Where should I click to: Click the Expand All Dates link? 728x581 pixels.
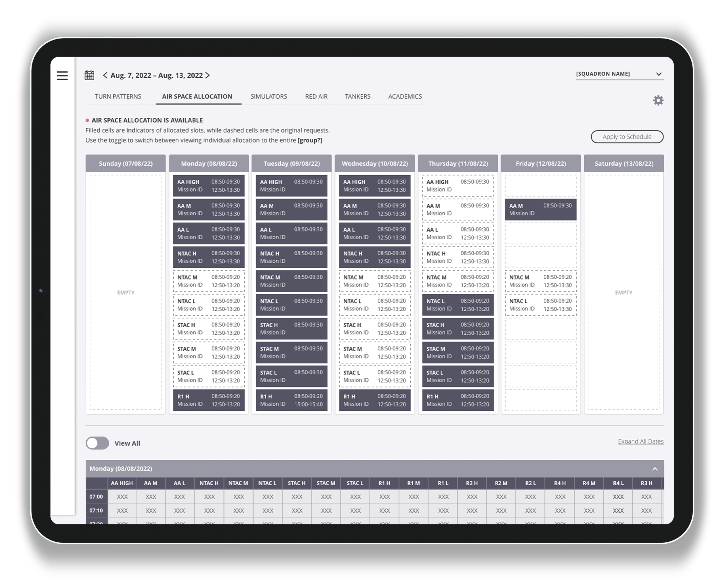click(640, 441)
